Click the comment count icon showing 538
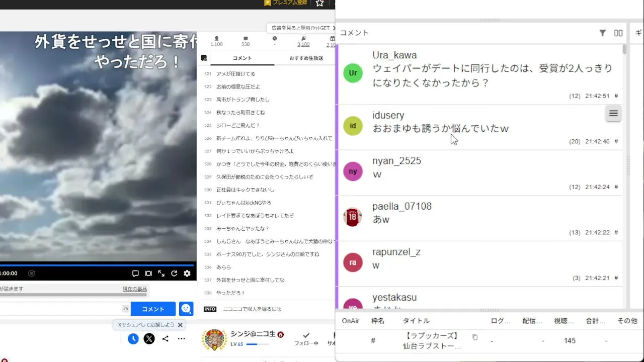Image resolution: width=644 pixels, height=362 pixels. point(246,38)
